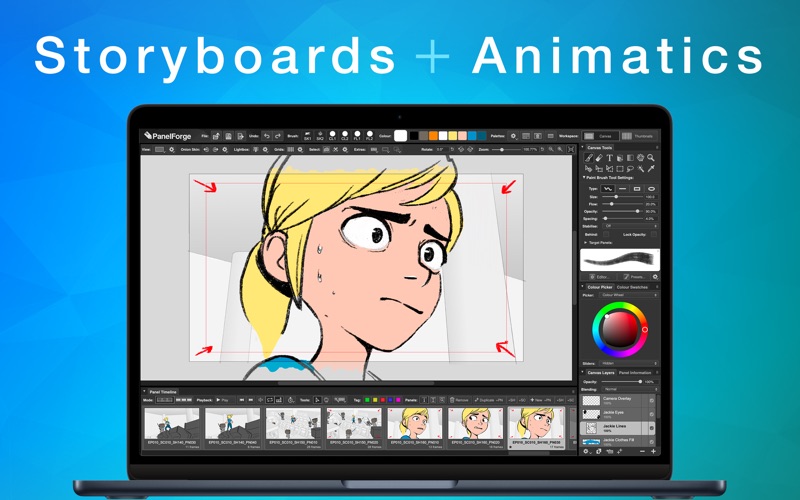The width and height of the screenshot is (800, 500).
Task: Click the green Tag colour in the timeline
Action: [367, 400]
